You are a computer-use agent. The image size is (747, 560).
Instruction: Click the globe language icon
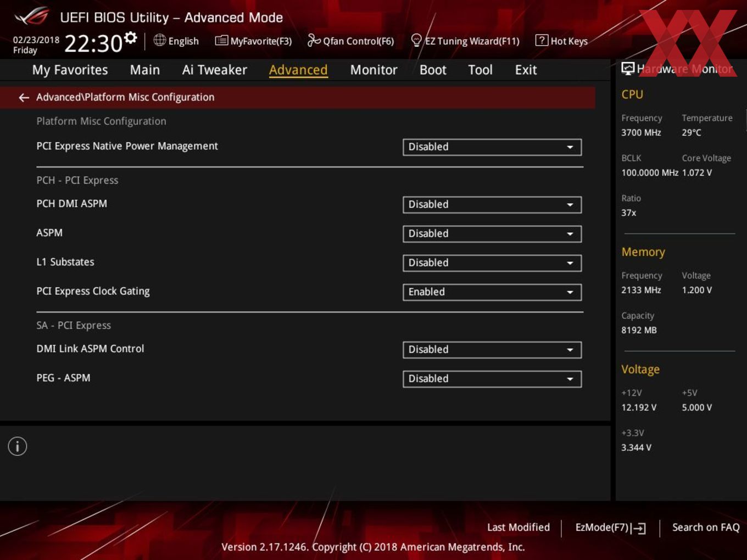159,40
